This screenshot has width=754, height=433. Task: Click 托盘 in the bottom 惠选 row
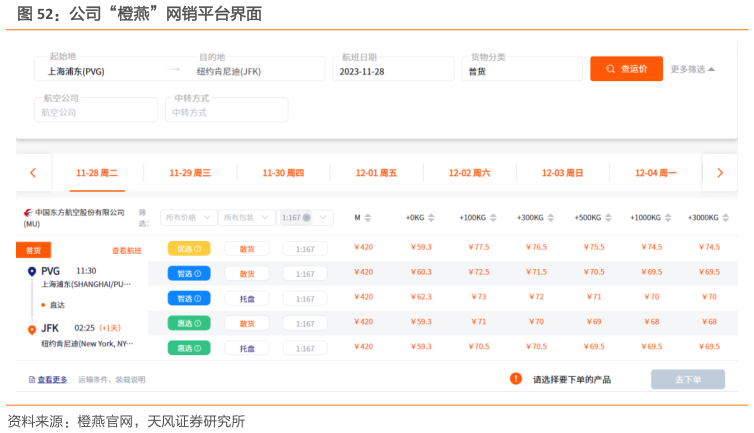pos(247,348)
